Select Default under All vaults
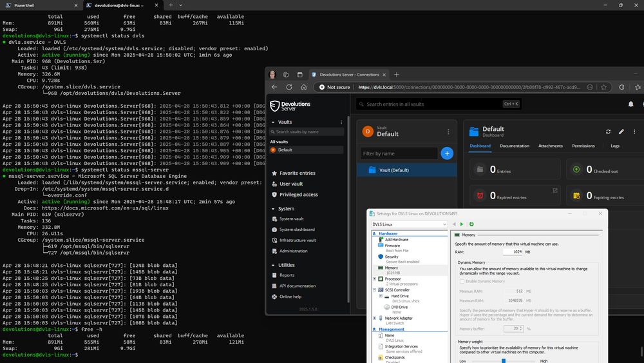Viewport: 644px width, 363px height. tap(306, 150)
